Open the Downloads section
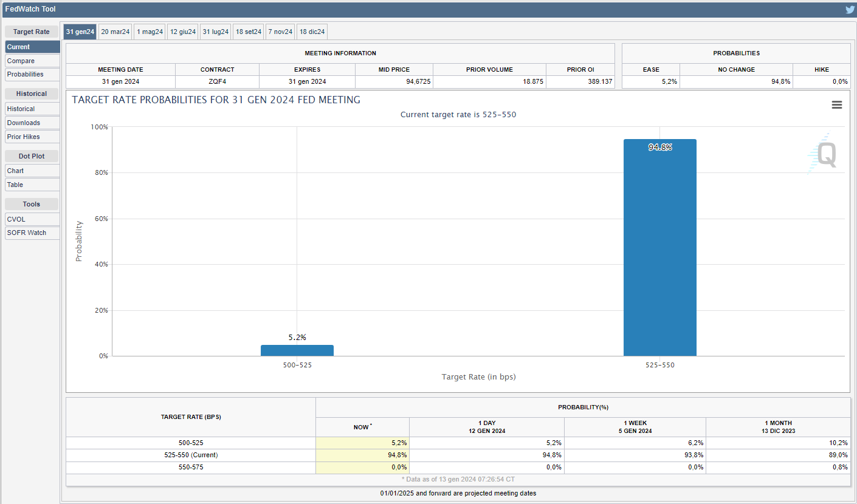The height and width of the screenshot is (504, 857). click(x=32, y=123)
